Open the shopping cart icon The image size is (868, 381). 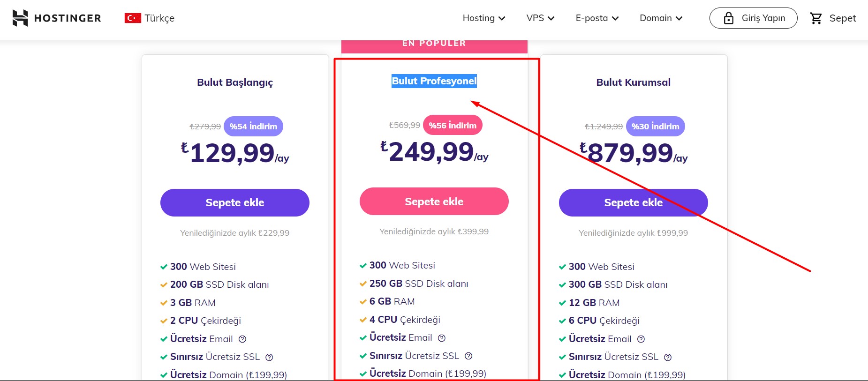pyautogui.click(x=816, y=18)
